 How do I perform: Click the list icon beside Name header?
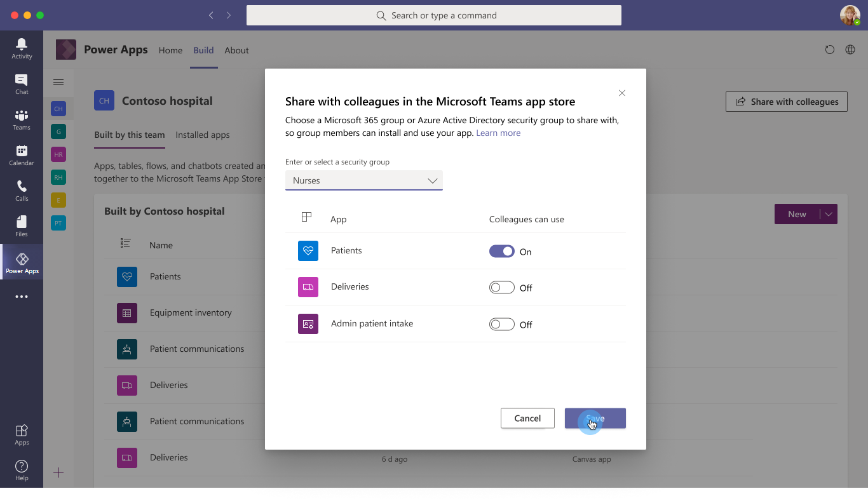coord(126,243)
